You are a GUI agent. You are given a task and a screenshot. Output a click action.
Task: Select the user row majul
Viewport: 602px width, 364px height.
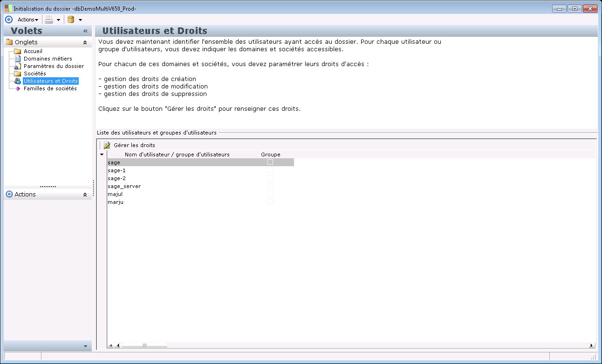tap(200, 194)
